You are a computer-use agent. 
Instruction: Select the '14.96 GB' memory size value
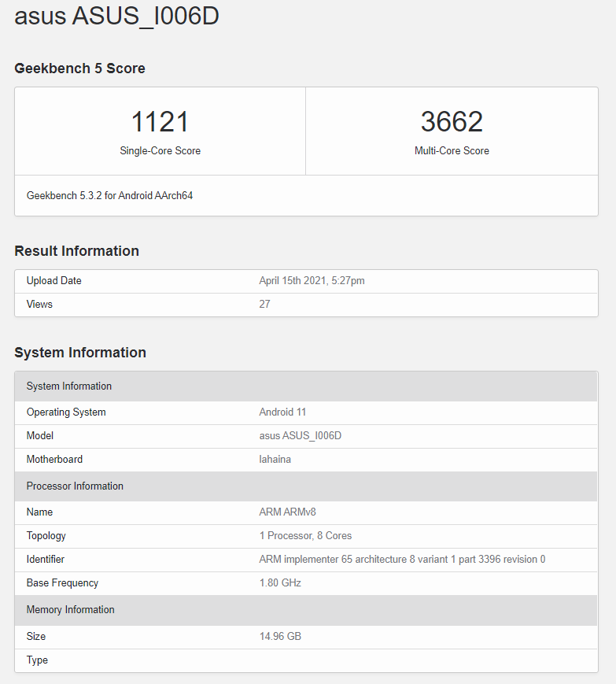(280, 637)
